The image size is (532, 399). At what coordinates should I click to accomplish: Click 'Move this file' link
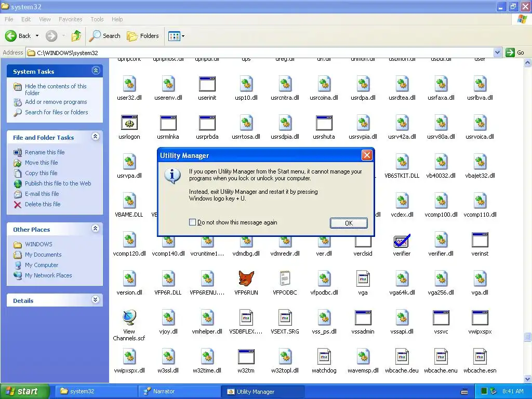41,163
